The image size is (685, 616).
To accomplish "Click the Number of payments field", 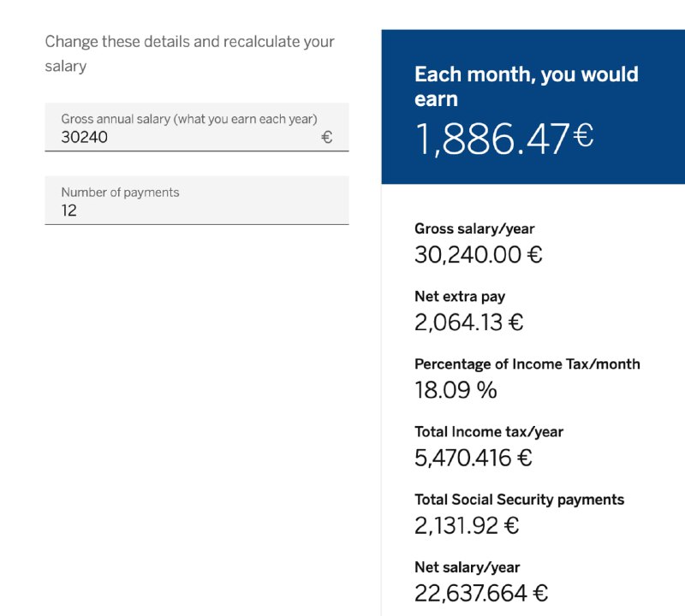I will [197, 200].
